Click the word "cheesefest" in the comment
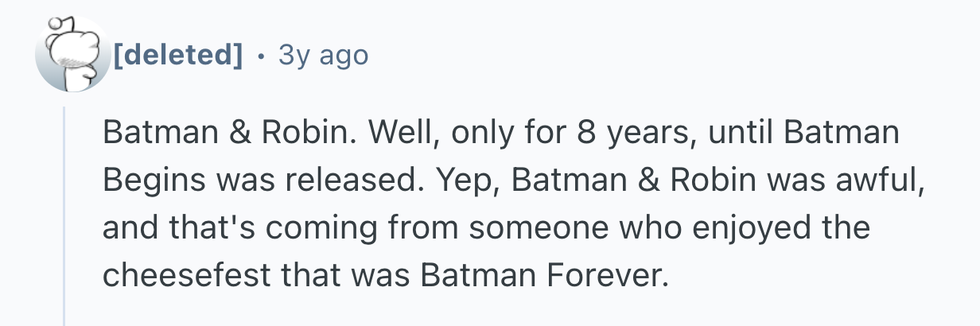 coord(187,276)
